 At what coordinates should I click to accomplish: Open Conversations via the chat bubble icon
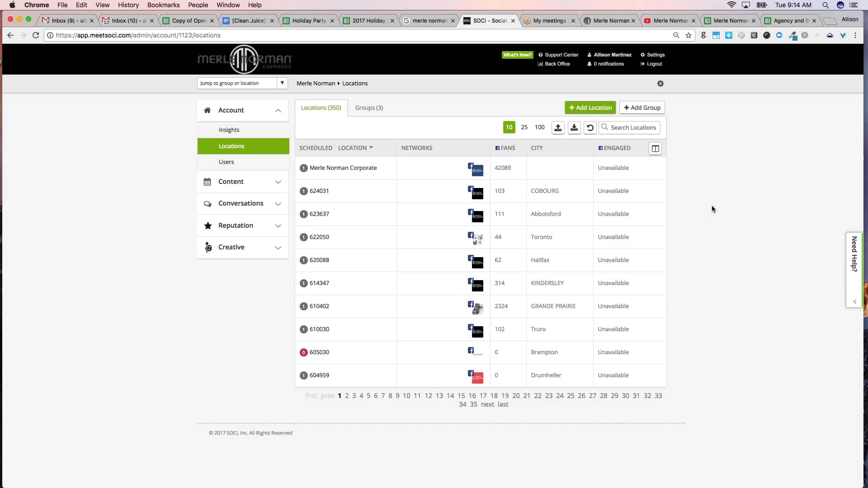pyautogui.click(x=208, y=204)
